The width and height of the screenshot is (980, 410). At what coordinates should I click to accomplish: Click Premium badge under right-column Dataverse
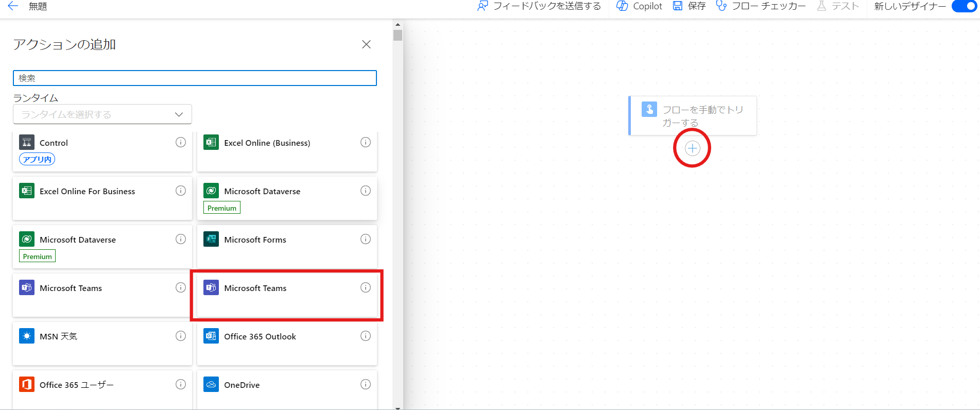222,208
